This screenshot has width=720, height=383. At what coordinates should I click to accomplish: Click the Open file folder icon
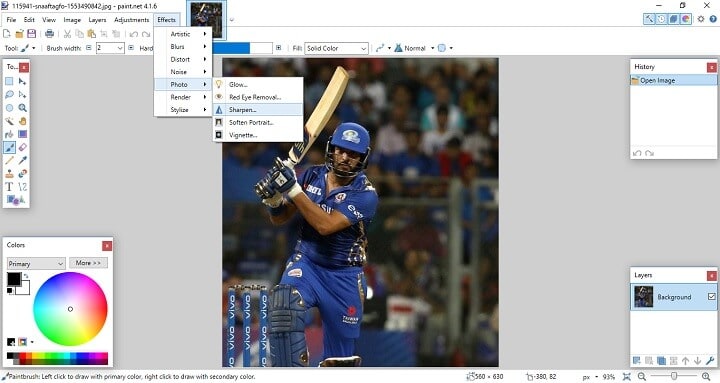click(19, 34)
